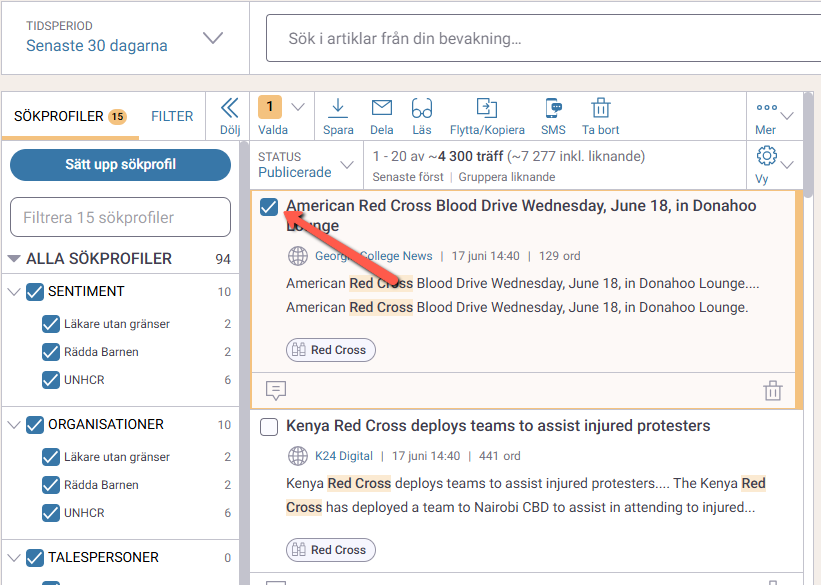Open the Valda selection dropdown arrow
The image size is (821, 585).
click(x=298, y=107)
